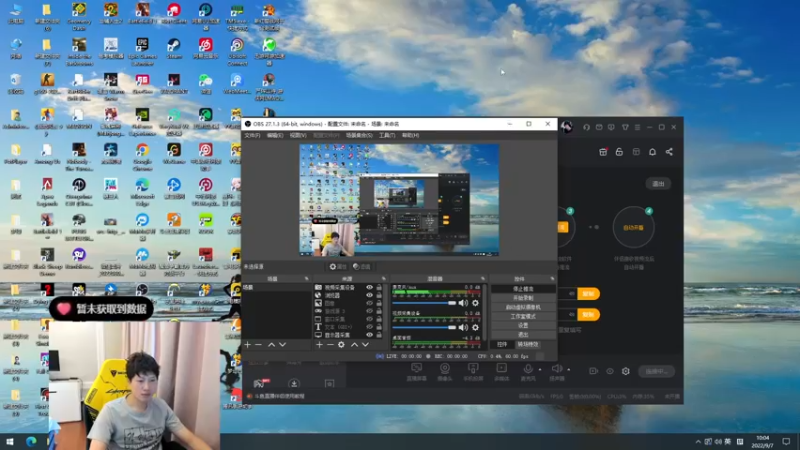Click the unlock icon in the streaming app toolbar
This screenshot has width=800, height=450.
(619, 152)
